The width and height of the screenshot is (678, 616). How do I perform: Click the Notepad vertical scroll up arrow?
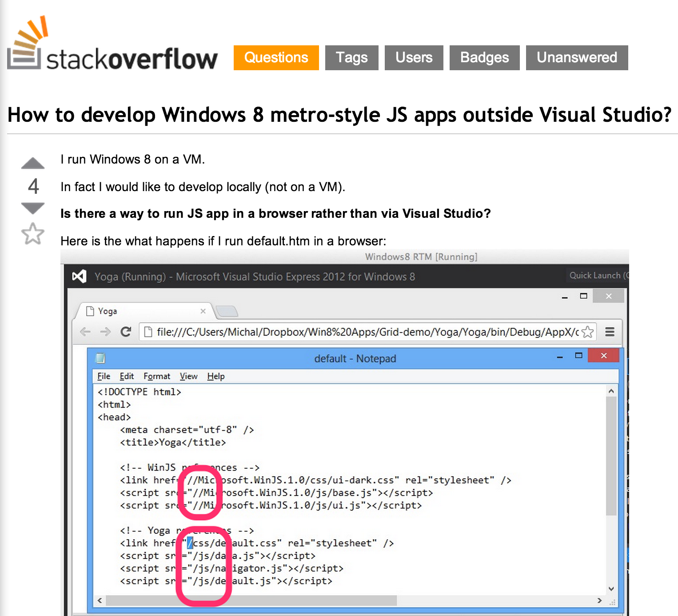click(x=611, y=391)
